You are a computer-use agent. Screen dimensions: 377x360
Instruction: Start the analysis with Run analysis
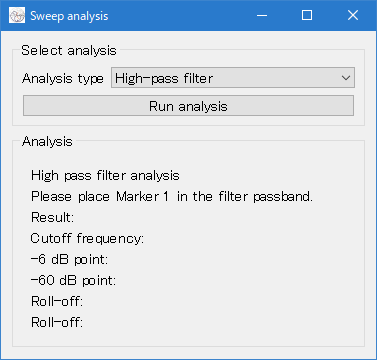(188, 106)
